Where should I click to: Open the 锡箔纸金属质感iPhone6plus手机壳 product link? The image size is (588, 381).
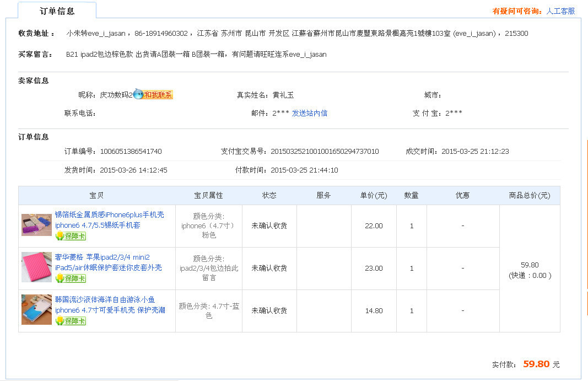[109, 215]
